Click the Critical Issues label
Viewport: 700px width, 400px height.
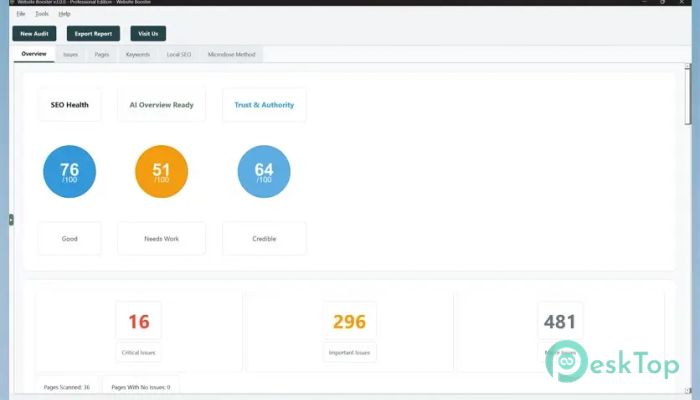(x=138, y=353)
